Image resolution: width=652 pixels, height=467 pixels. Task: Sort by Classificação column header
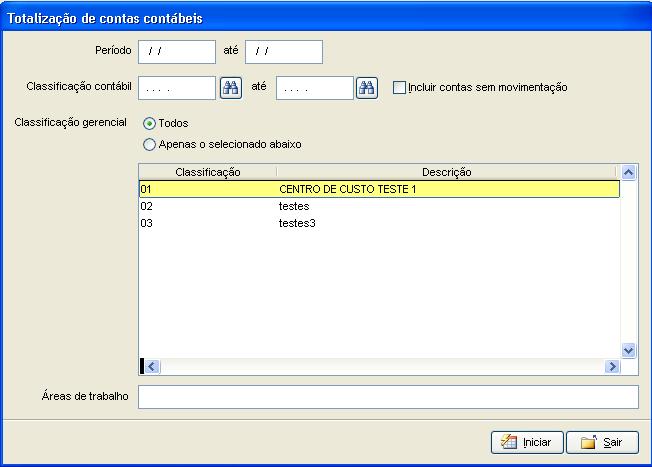coord(207,172)
